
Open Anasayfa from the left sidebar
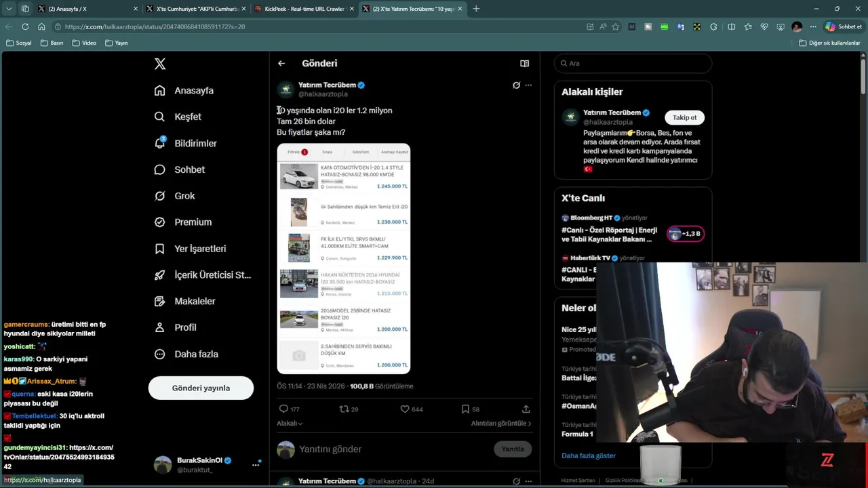(x=184, y=90)
